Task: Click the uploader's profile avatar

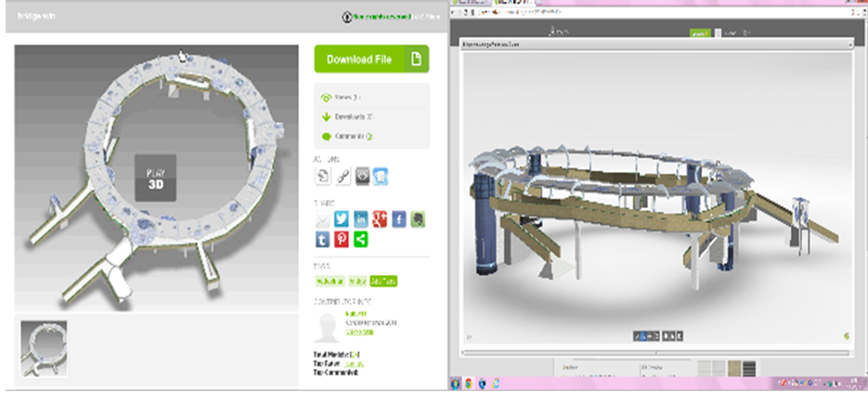Action: pos(327,326)
